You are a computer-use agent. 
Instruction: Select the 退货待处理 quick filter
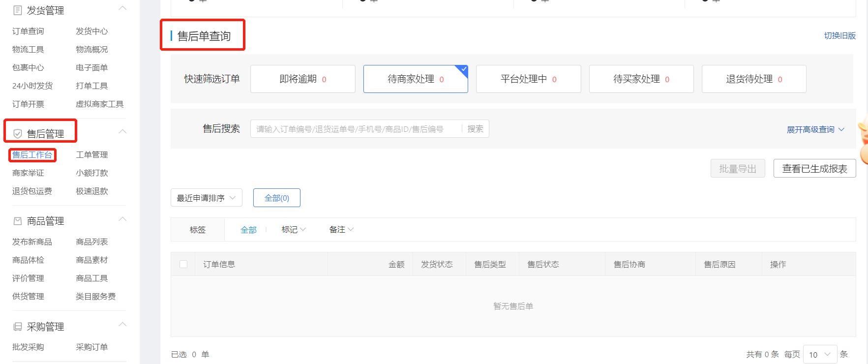click(754, 79)
